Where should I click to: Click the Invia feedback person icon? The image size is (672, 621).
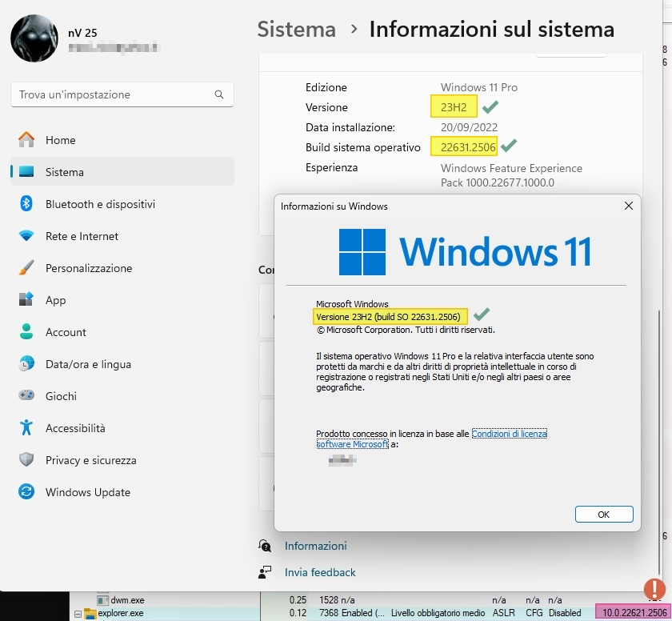point(265,572)
